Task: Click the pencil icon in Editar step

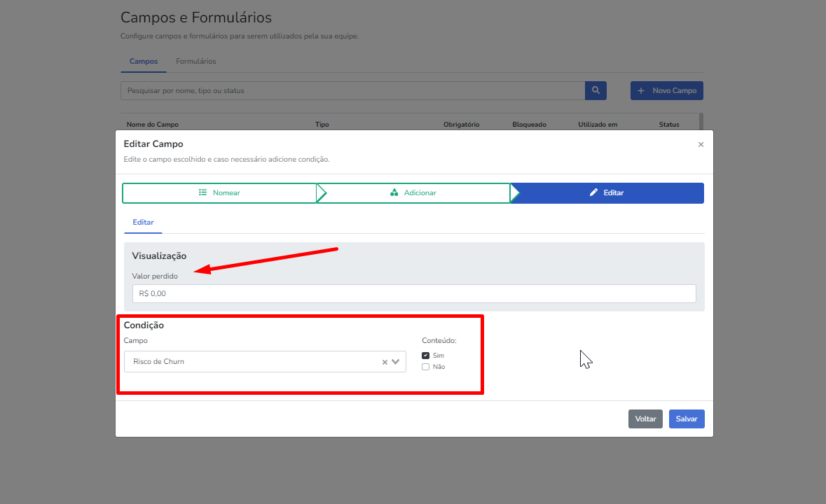Action: coord(593,192)
